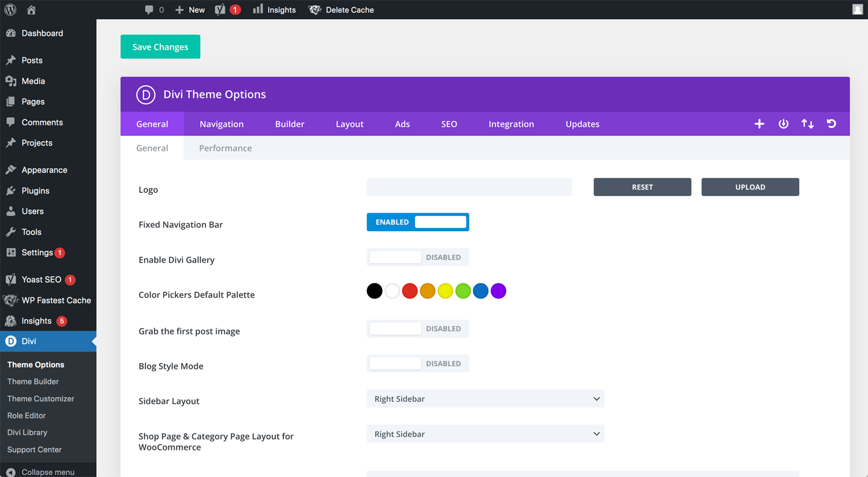The height and width of the screenshot is (477, 868).
Task: Switch to the Builder tab
Action: [290, 124]
